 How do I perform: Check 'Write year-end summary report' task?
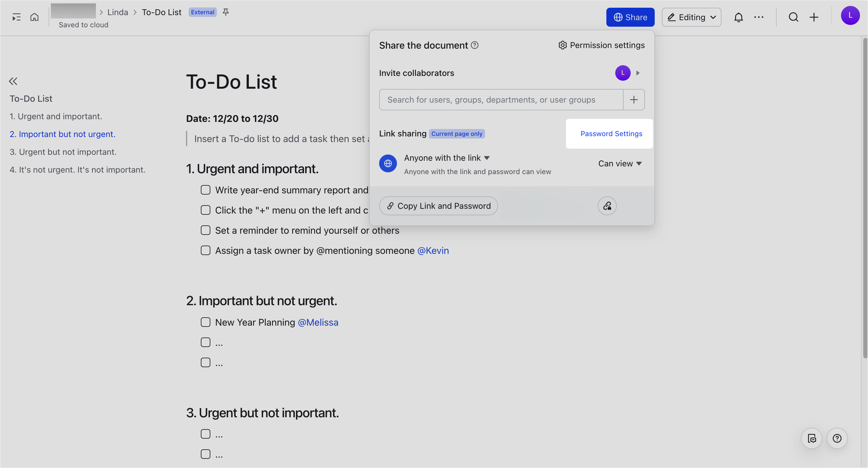click(x=206, y=190)
